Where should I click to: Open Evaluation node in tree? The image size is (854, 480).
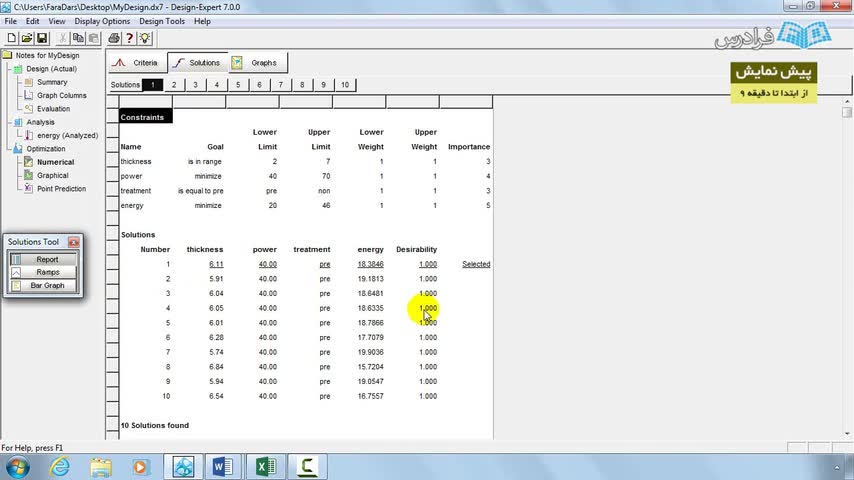[53, 109]
